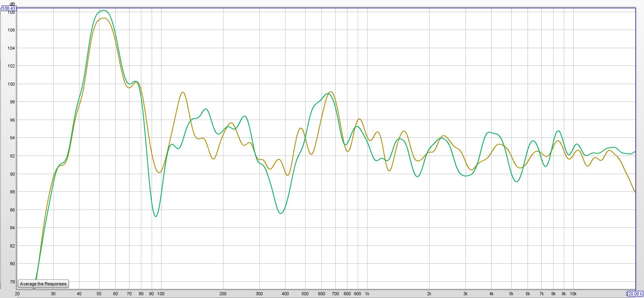This screenshot has height=298, width=644.
Task: Click the 900 label on the frequency axis
Action: pyautogui.click(x=358, y=294)
